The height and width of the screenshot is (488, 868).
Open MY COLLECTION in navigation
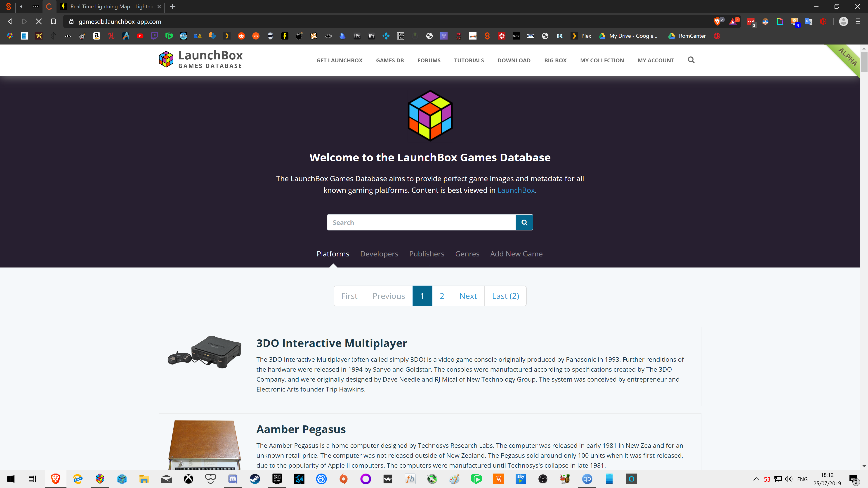(x=602, y=60)
